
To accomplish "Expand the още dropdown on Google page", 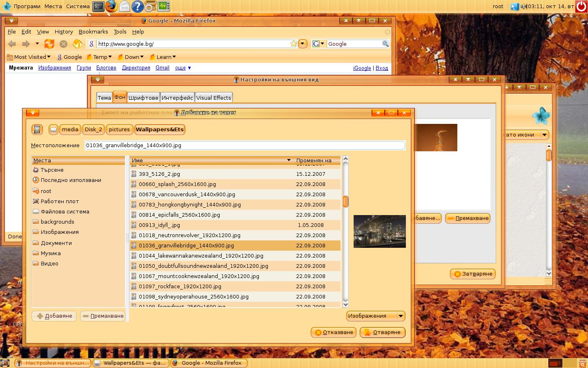I will point(183,68).
